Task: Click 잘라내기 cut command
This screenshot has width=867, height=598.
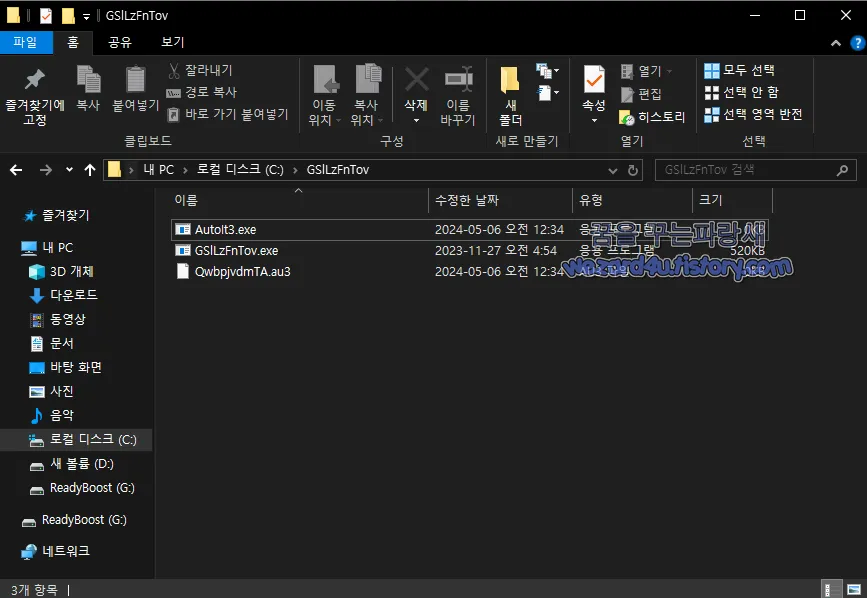Action: (200, 70)
